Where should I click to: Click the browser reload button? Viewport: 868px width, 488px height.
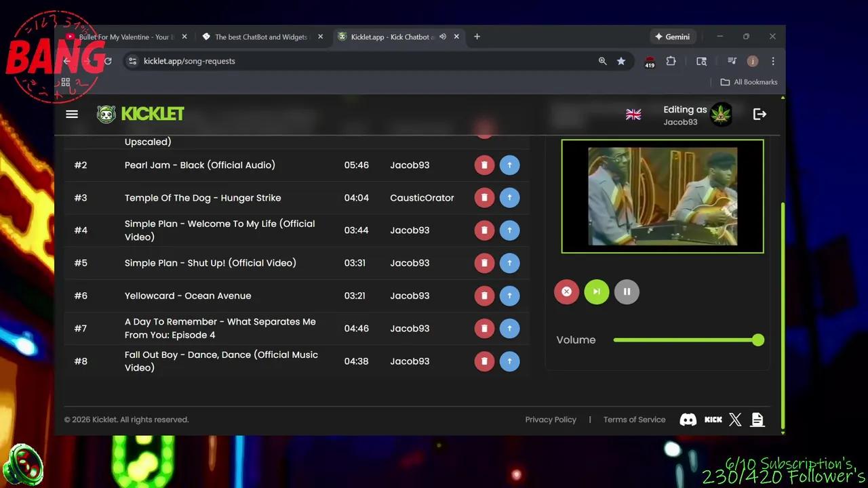tap(107, 61)
